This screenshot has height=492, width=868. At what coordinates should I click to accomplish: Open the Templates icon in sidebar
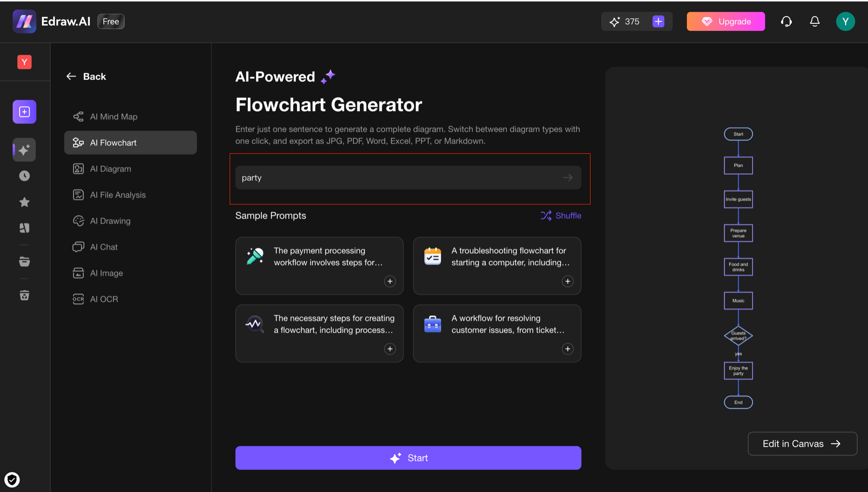click(24, 228)
